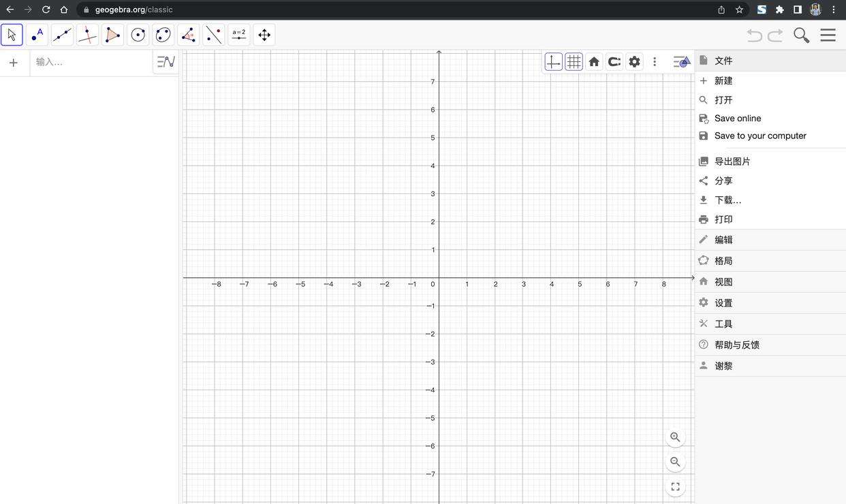Viewport: 846px width, 504px height.
Task: Expand the 格局 menu section
Action: (770, 261)
